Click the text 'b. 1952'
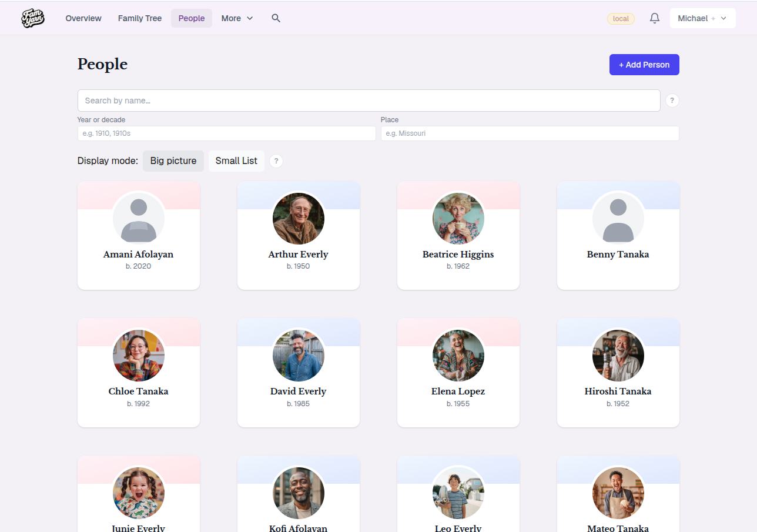 coord(618,404)
